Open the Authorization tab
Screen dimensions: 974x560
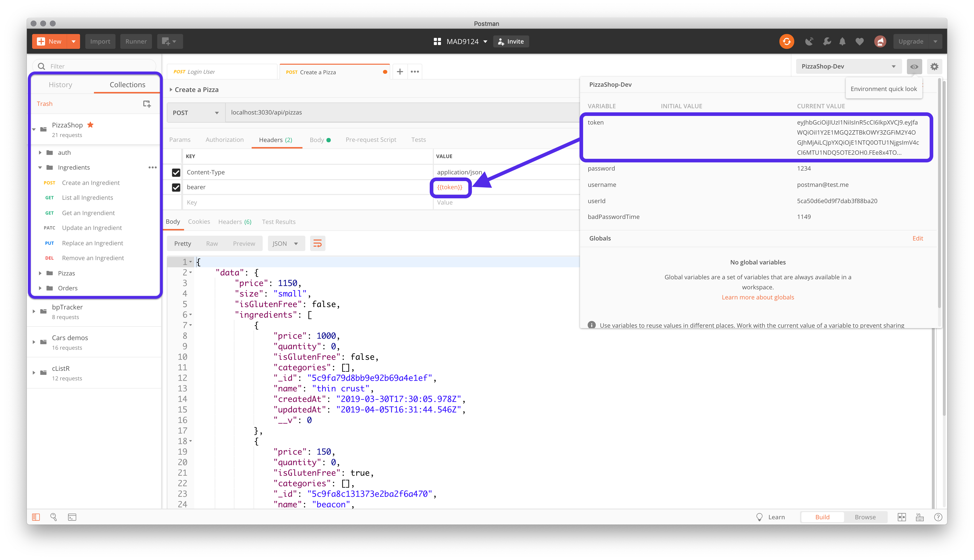pos(224,140)
